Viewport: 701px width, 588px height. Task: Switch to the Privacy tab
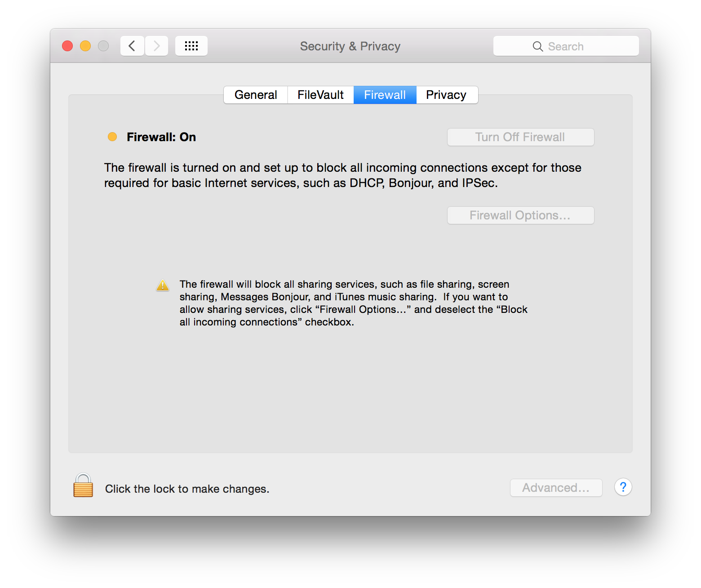[x=446, y=95]
